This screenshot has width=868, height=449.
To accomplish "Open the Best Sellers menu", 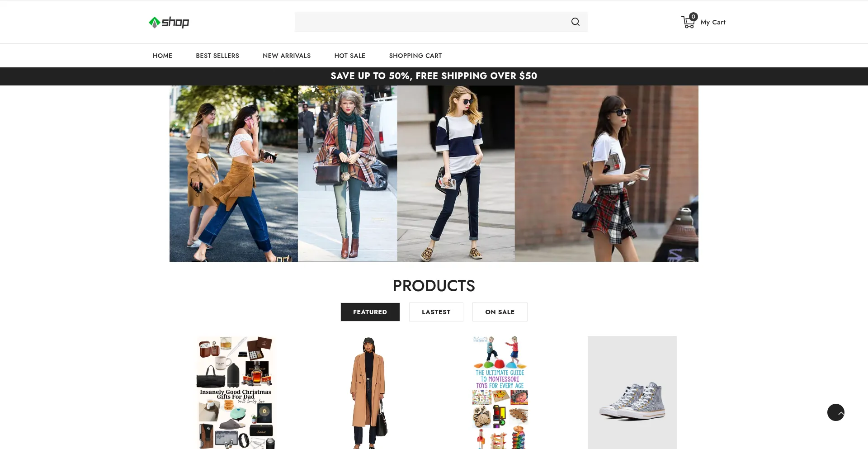I will tap(217, 56).
